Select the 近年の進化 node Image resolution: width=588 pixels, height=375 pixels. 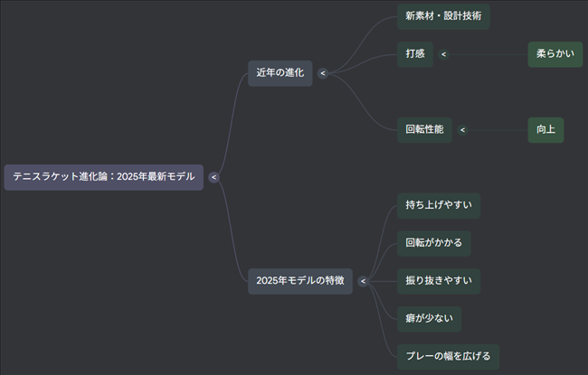click(280, 73)
